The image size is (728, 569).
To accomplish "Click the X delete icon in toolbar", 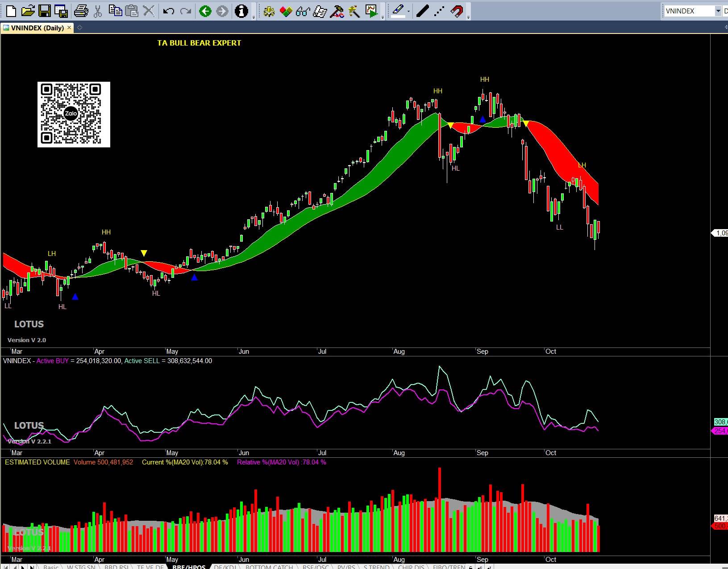I will pyautogui.click(x=149, y=11).
